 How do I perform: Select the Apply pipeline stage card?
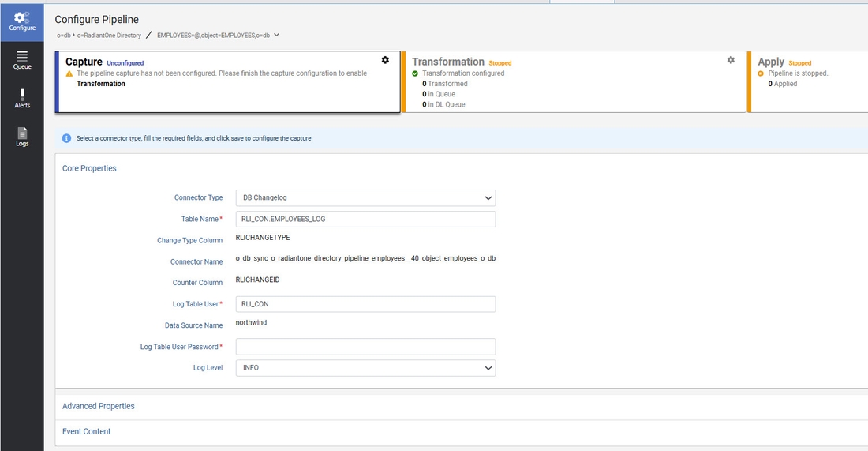pyautogui.click(x=808, y=82)
